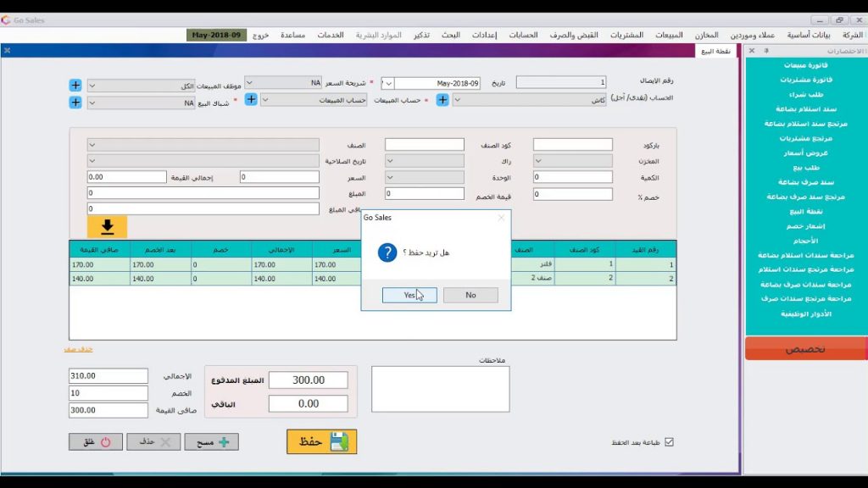This screenshot has height=488, width=868.
Task: Select the نقطة البيع tab
Action: pos(715,51)
